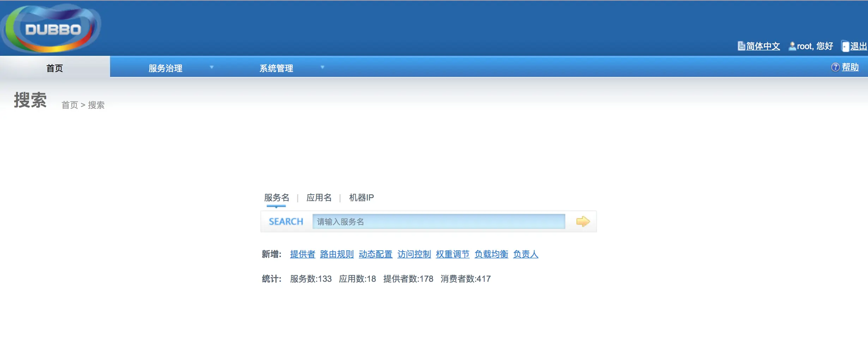Expand the 服务治理 dropdown arrow
The image size is (868, 339).
(x=212, y=67)
